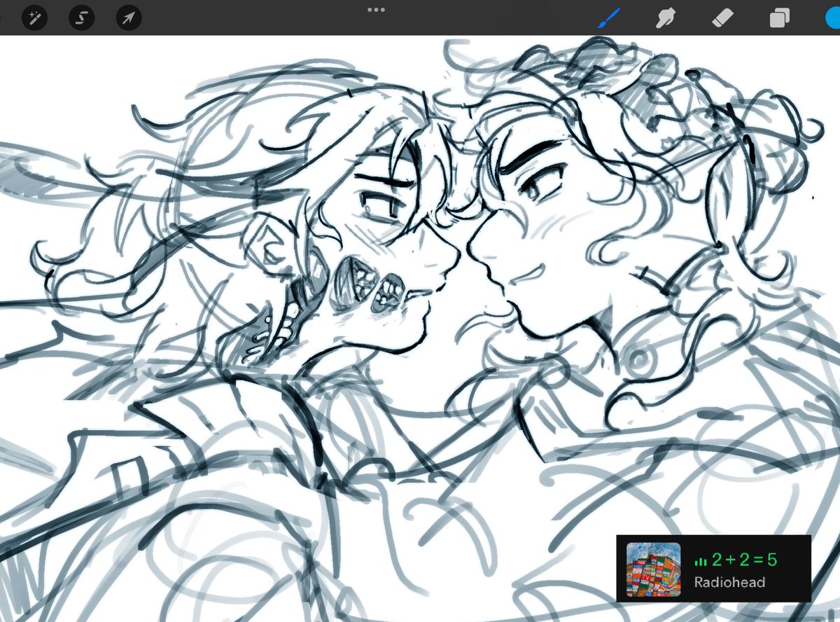The image size is (840, 622).
Task: Open the Layers panel
Action: (x=779, y=18)
